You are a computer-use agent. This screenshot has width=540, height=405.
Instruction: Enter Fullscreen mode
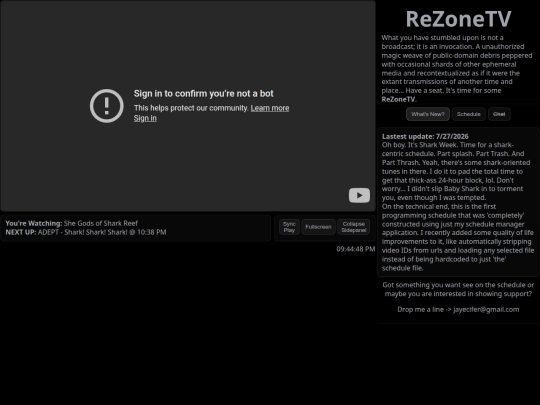coord(318,227)
